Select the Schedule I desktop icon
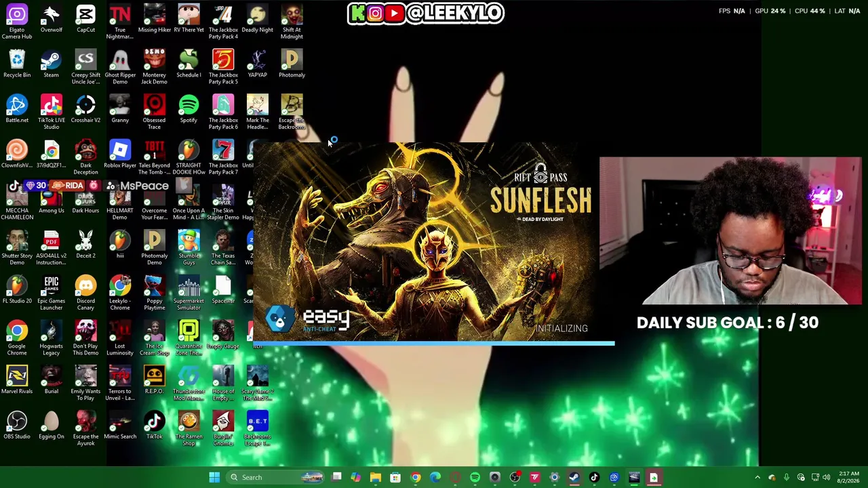 coord(189,64)
